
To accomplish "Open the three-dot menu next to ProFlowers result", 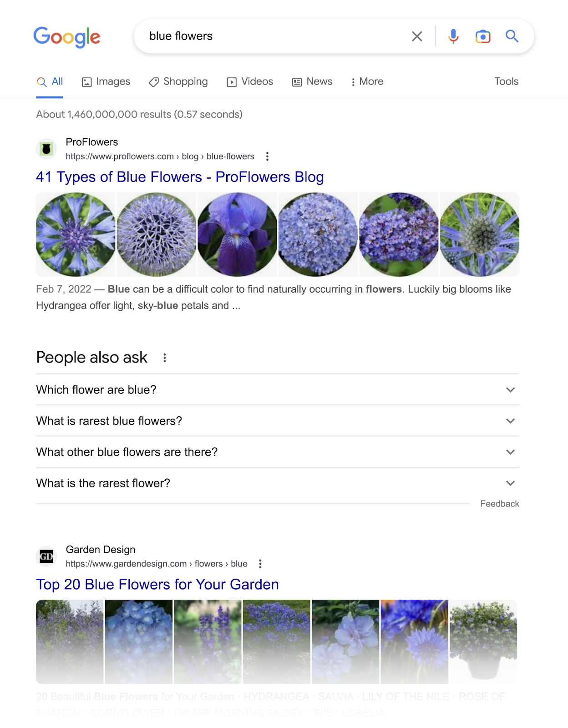I will [x=267, y=156].
